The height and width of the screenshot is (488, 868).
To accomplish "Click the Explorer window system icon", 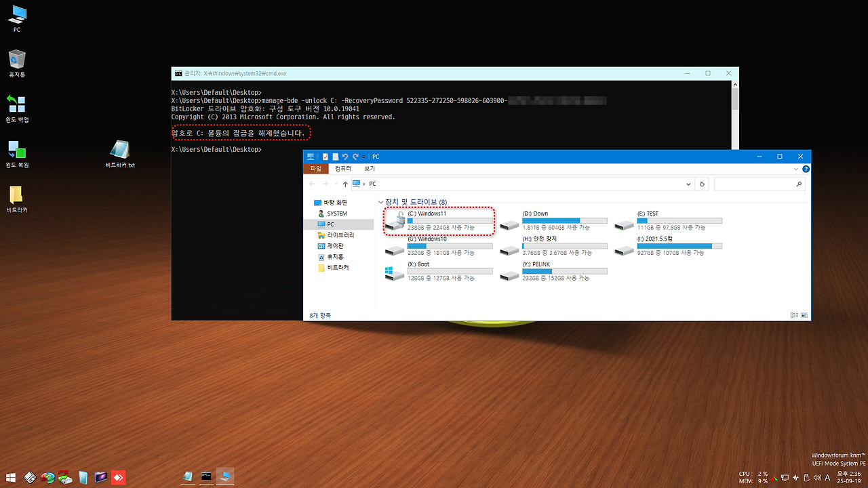I will click(x=311, y=157).
